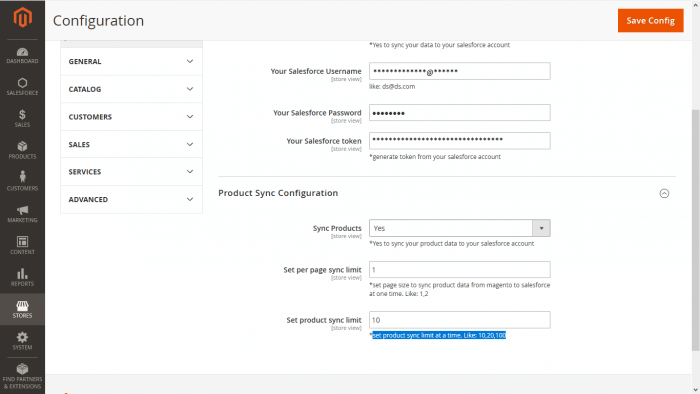The width and height of the screenshot is (700, 394).
Task: Open the Salesforce sidebar menu
Action: coord(22,87)
